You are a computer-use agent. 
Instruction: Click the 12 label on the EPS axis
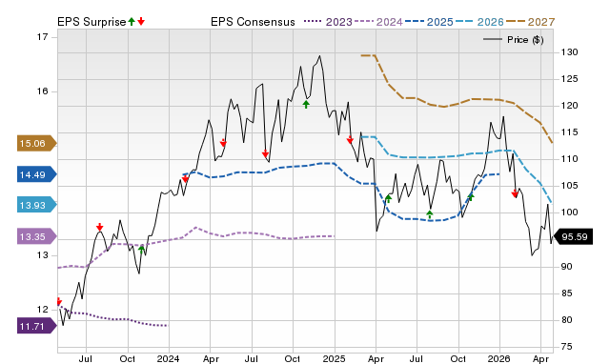tap(42, 310)
